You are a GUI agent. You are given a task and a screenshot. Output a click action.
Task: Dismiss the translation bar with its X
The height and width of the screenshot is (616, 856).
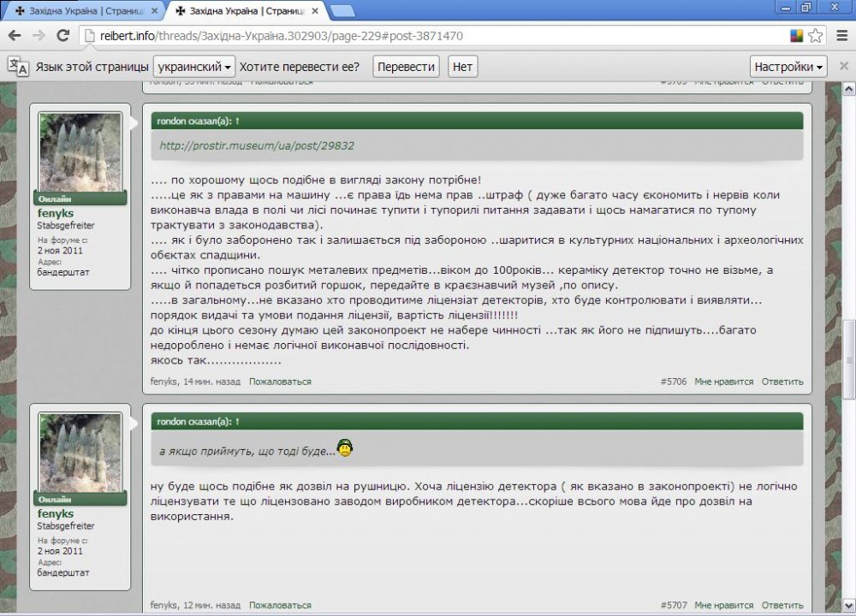(x=844, y=66)
